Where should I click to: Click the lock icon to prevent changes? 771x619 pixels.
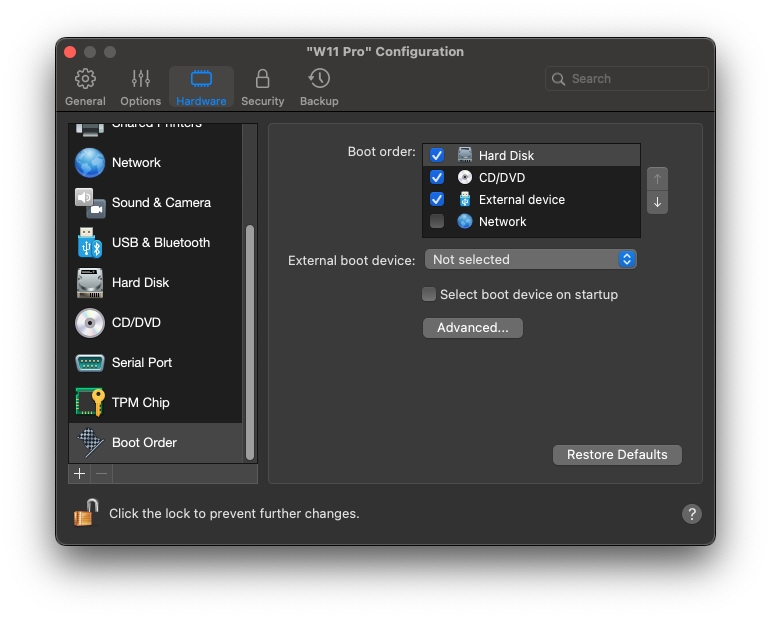click(86, 512)
